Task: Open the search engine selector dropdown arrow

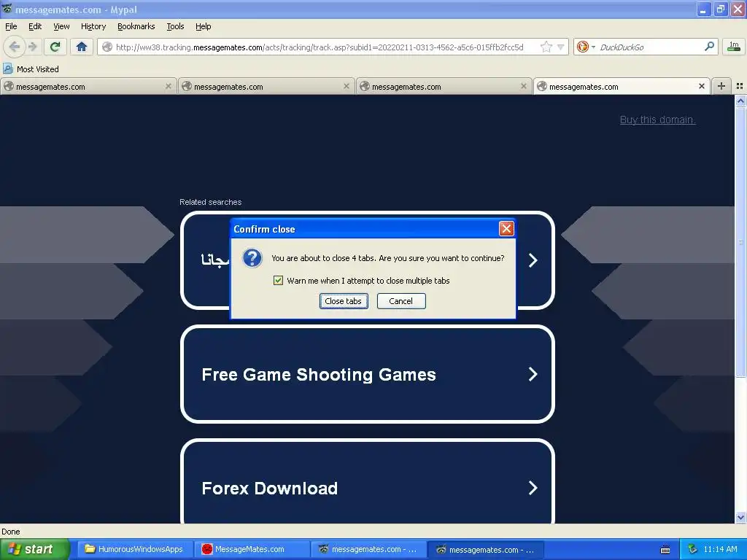Action: tap(593, 47)
